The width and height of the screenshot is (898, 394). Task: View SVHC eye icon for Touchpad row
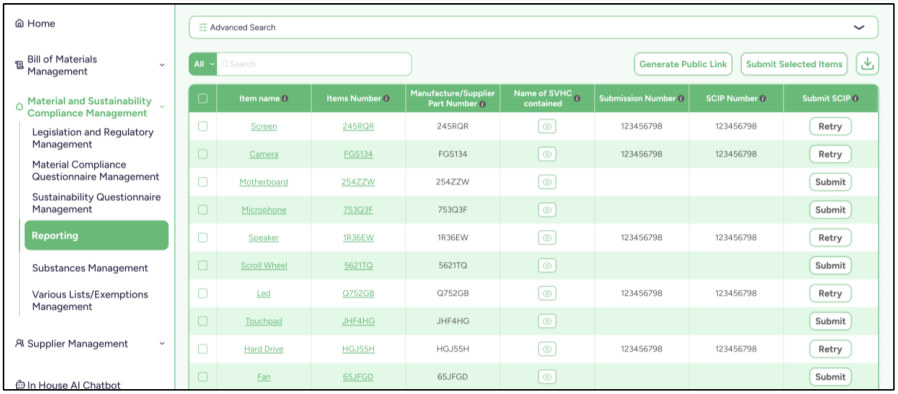[547, 321]
